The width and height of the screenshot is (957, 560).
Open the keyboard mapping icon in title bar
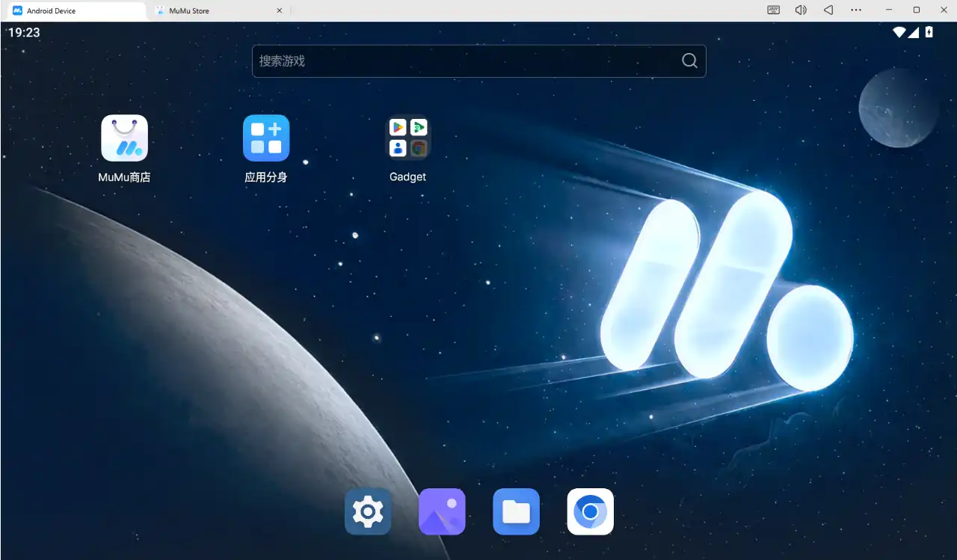click(x=774, y=10)
